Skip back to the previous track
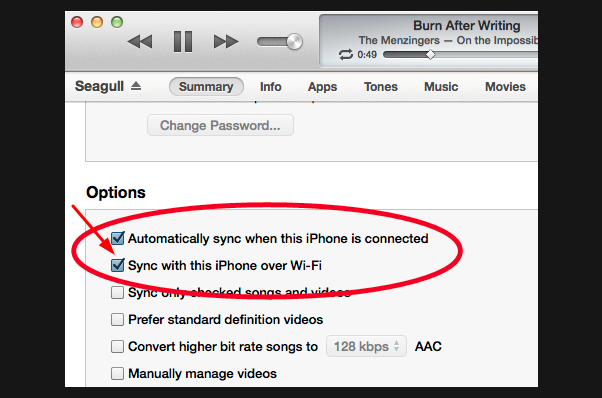The height and width of the screenshot is (398, 602). pos(140,41)
